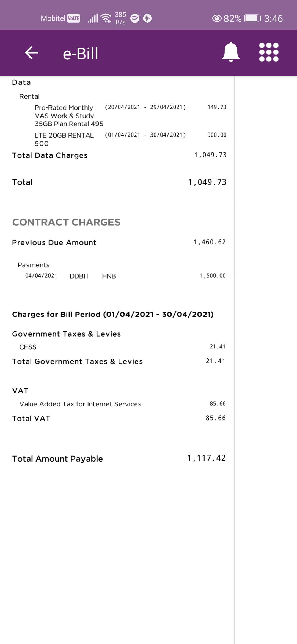Tap the Previous Due Amount line
Viewport: 297px width, 644px height.
tap(119, 242)
